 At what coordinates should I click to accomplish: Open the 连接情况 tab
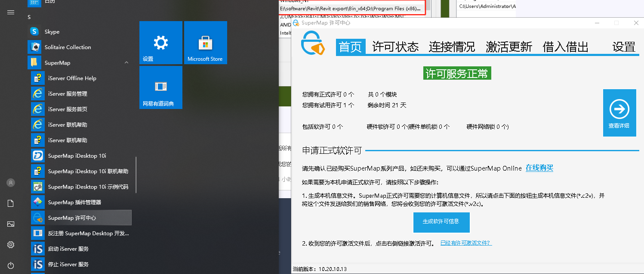pyautogui.click(x=452, y=47)
